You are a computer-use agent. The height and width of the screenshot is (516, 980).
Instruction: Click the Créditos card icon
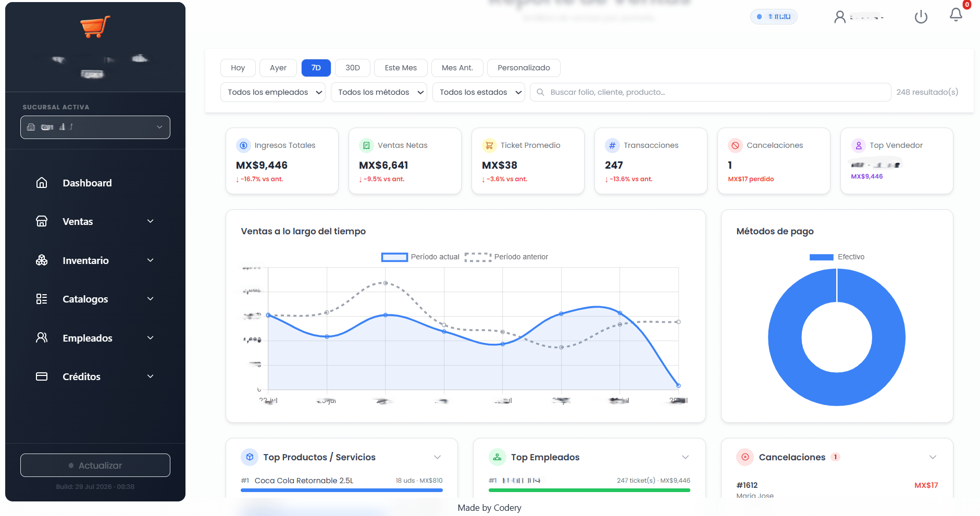coord(42,376)
